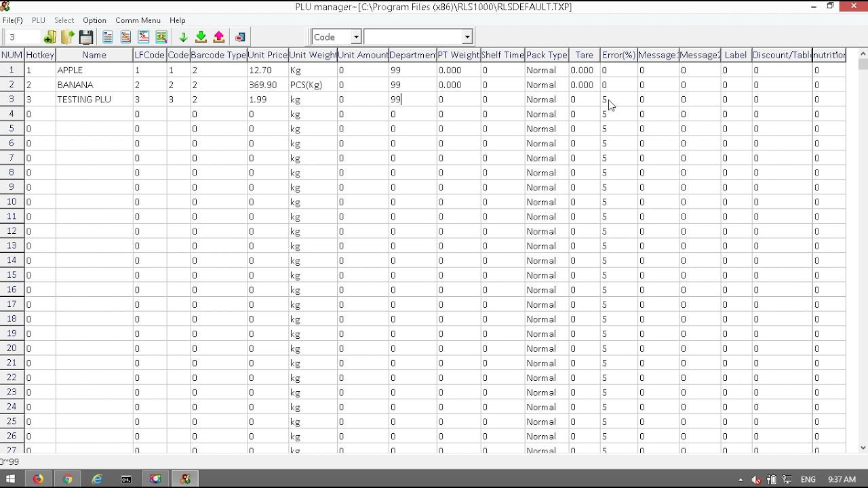Image resolution: width=868 pixels, height=488 pixels.
Task: Click the ENG language indicator in tray
Action: pyautogui.click(x=808, y=480)
